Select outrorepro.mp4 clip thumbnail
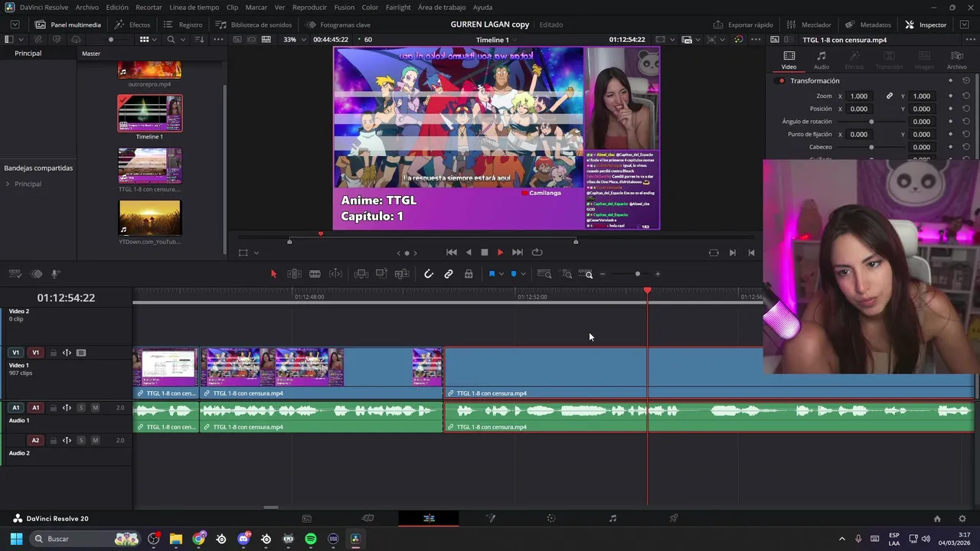980x551 pixels. (150, 71)
